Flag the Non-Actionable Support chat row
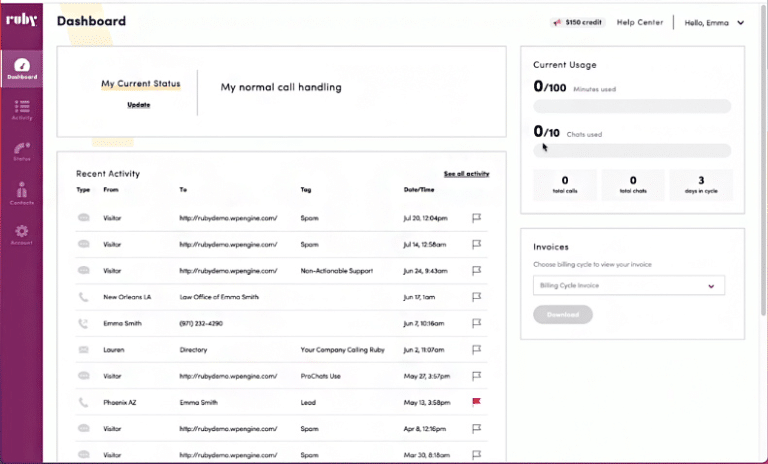 tap(476, 270)
